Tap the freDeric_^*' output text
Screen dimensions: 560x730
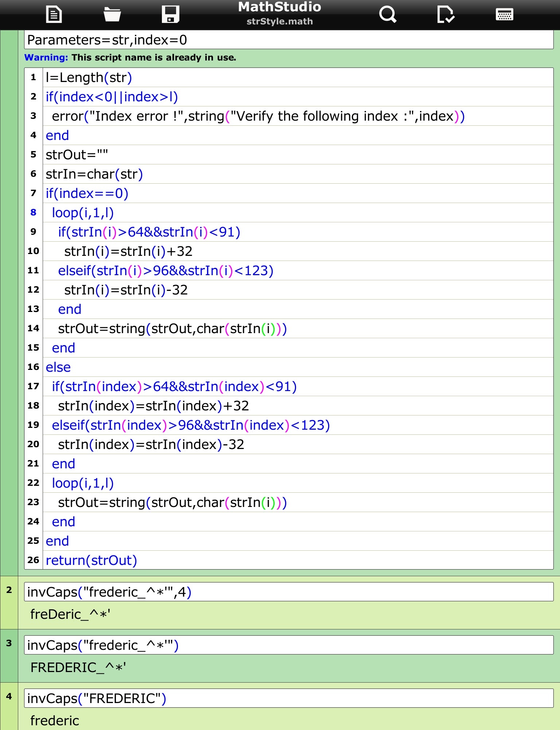[x=70, y=614]
